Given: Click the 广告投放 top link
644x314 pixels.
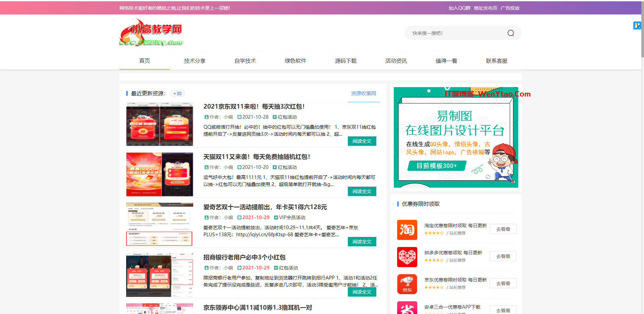Looking at the screenshot, I should (x=510, y=8).
